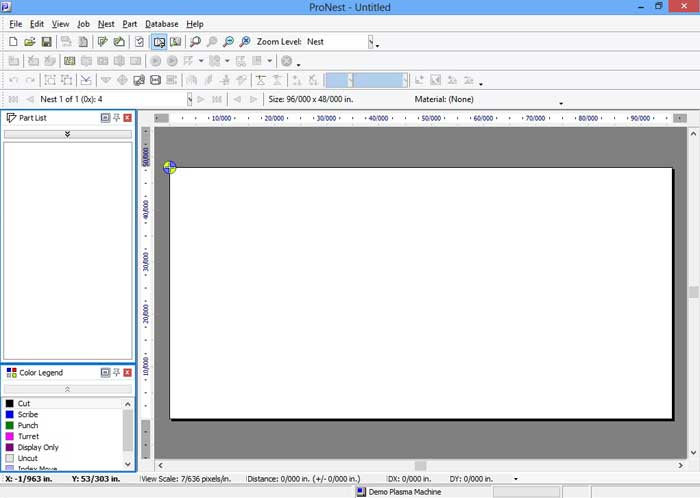
Task: Pin the Part List panel
Action: [116, 118]
